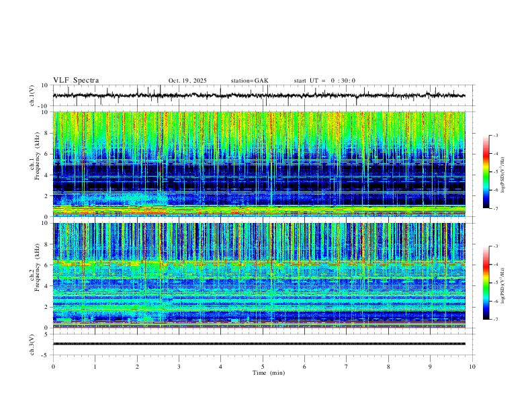Viewport: 532px width, 411px height.
Task: Click the time axis tick label '9'
Action: (430, 367)
